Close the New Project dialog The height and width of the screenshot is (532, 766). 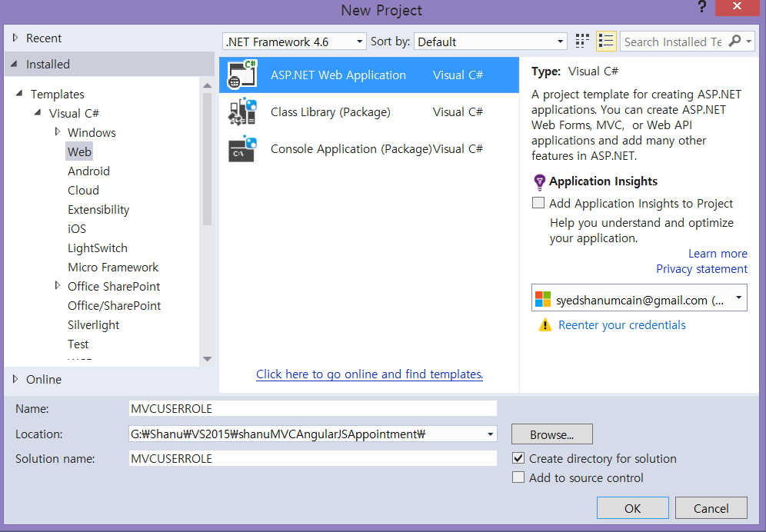(737, 7)
